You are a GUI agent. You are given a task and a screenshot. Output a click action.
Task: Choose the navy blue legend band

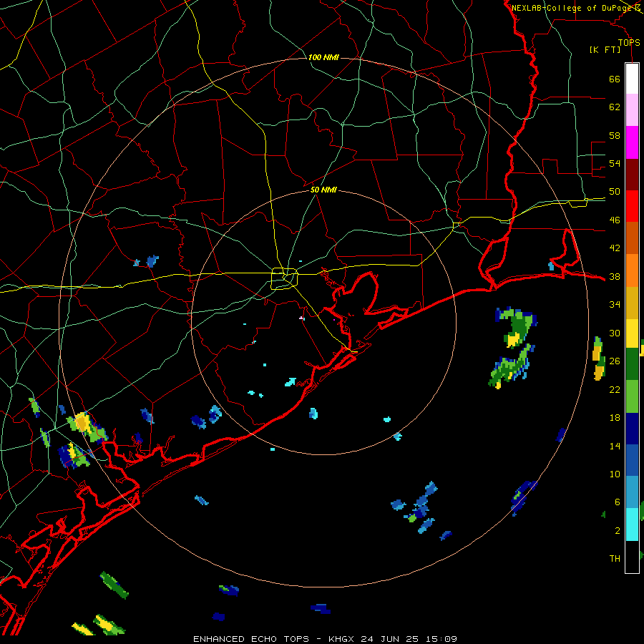tap(632, 429)
